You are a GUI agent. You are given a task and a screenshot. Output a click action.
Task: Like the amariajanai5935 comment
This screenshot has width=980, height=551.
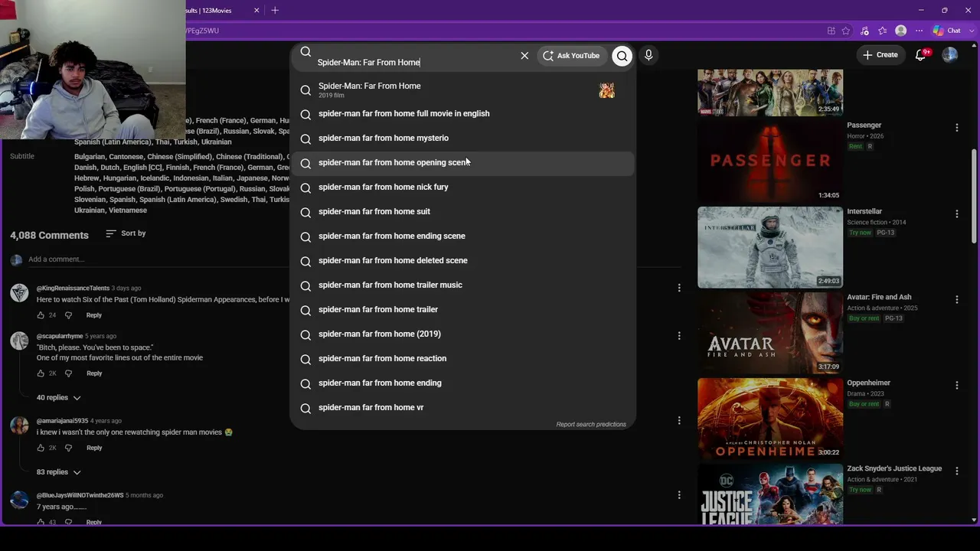[x=41, y=448]
